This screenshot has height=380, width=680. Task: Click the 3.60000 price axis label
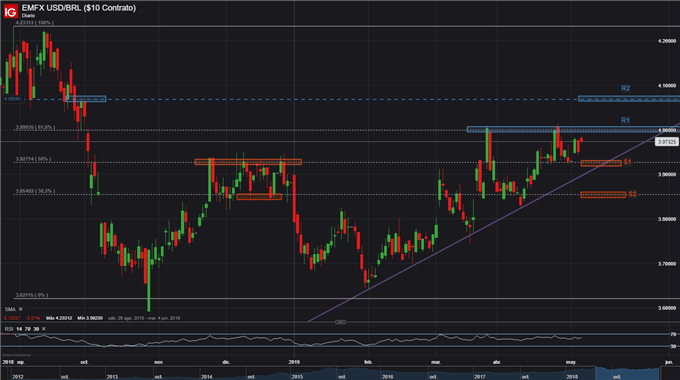667,308
